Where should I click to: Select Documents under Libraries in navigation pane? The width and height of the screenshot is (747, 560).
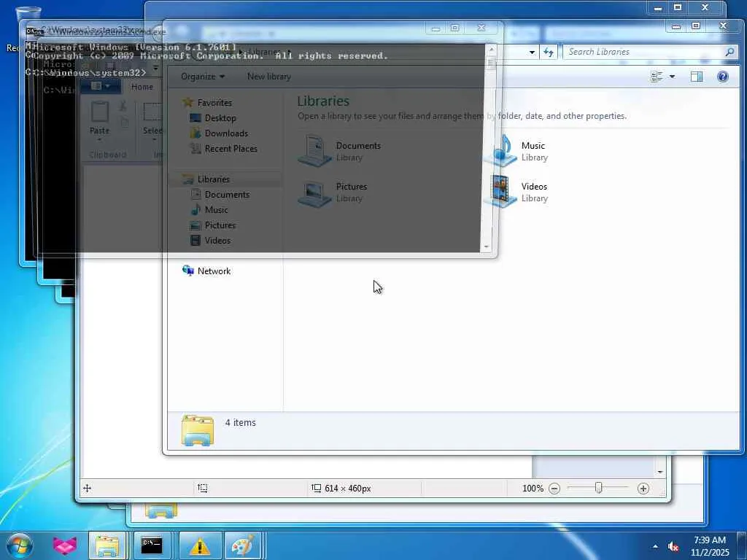point(220,194)
